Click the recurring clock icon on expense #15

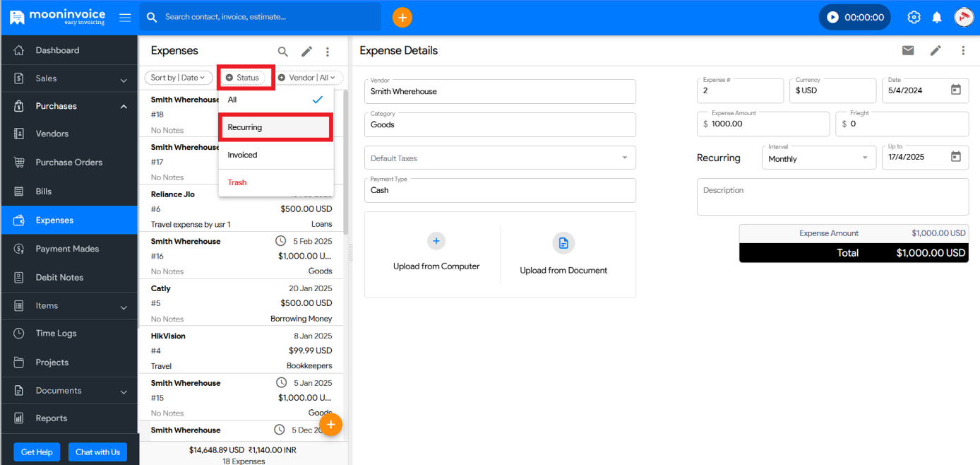coord(281,382)
